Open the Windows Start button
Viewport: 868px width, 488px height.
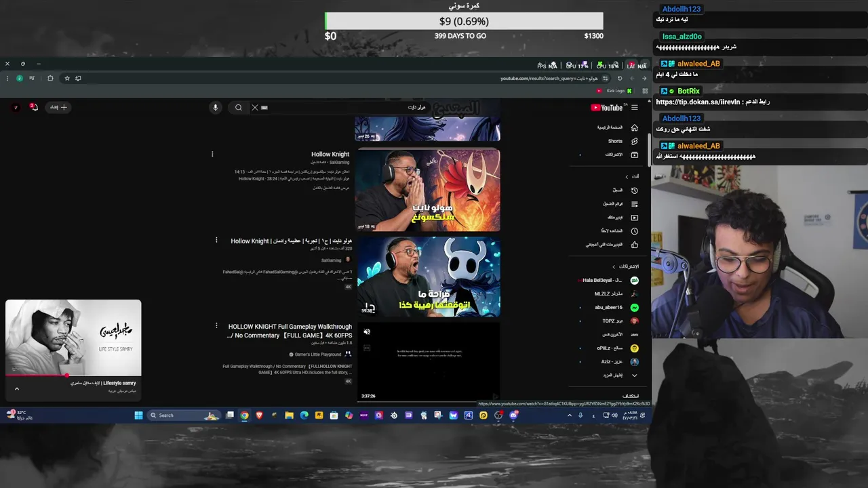coord(138,415)
